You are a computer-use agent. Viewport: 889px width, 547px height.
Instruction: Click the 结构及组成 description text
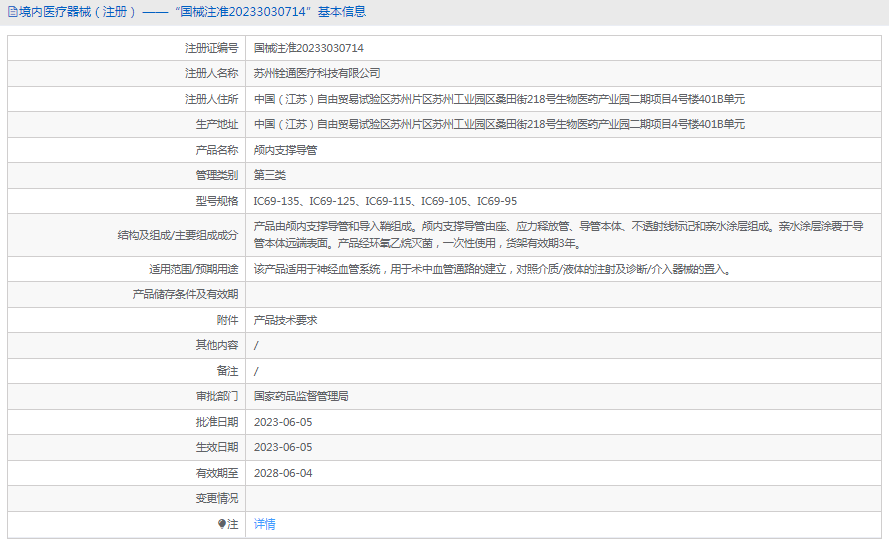558,235
